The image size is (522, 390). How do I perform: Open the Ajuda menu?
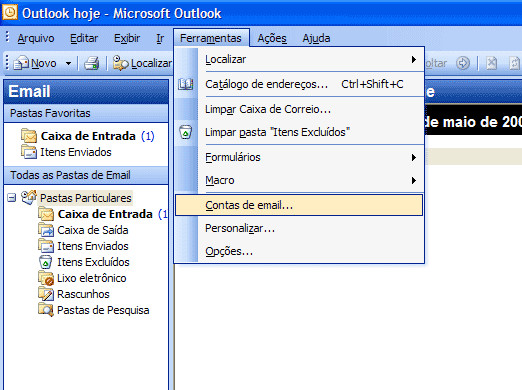(316, 38)
